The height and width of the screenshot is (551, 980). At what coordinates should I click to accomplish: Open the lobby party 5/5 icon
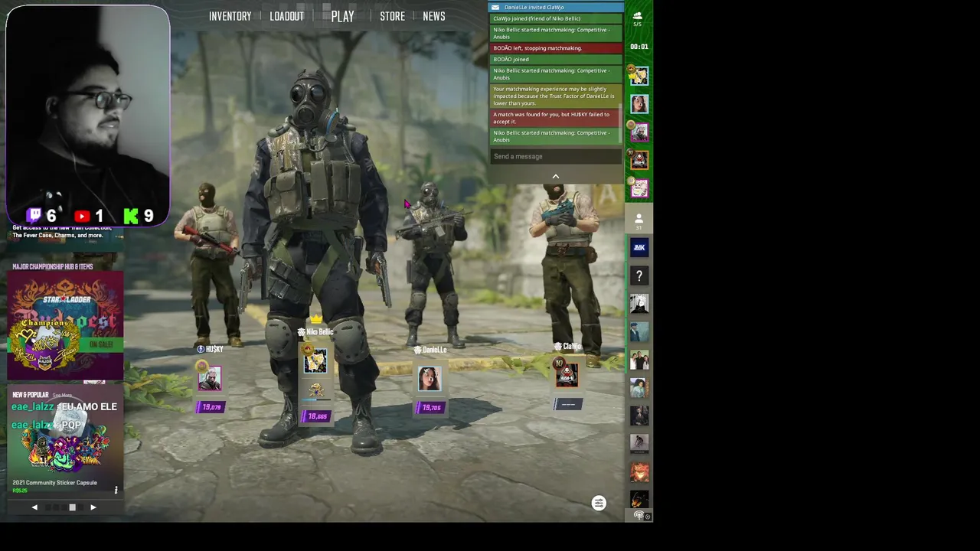(637, 18)
